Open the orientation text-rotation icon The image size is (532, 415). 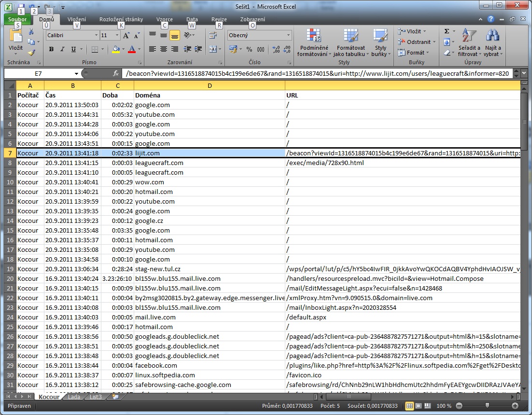[187, 35]
